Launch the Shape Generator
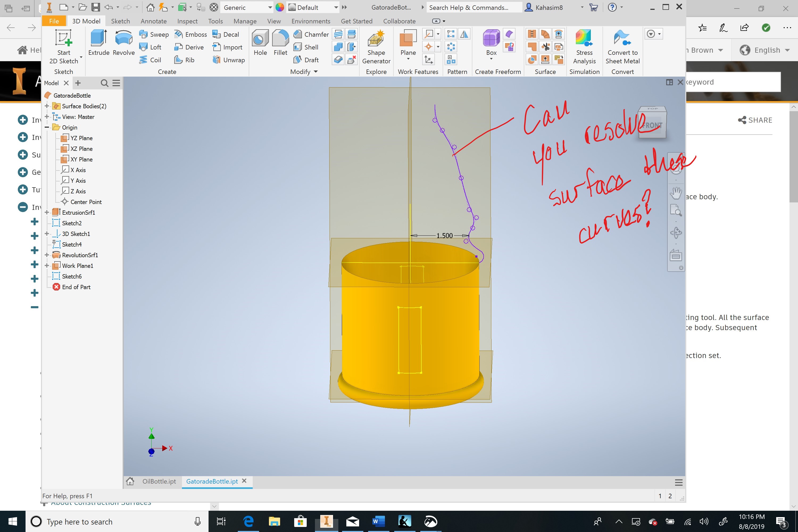The height and width of the screenshot is (532, 798). pyautogui.click(x=376, y=46)
